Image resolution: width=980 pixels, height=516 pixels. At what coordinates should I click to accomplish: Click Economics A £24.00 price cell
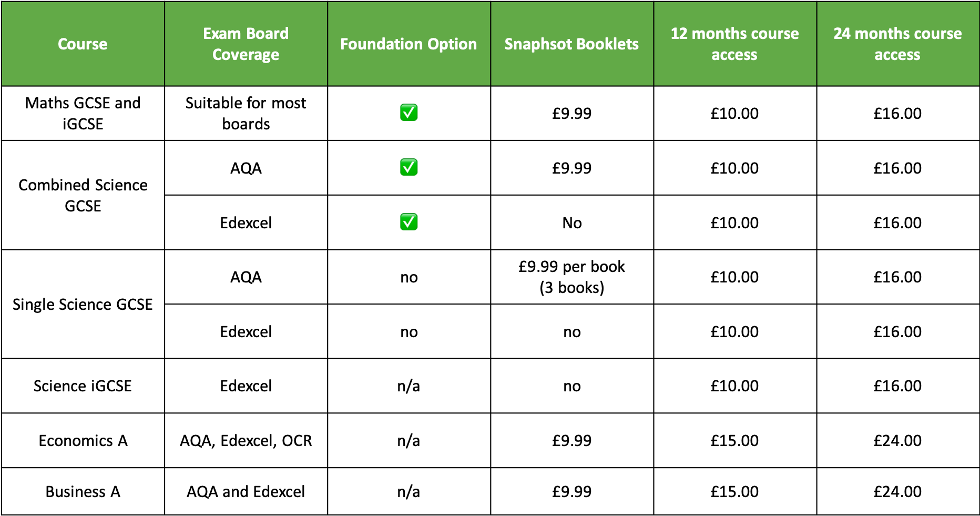click(x=897, y=440)
